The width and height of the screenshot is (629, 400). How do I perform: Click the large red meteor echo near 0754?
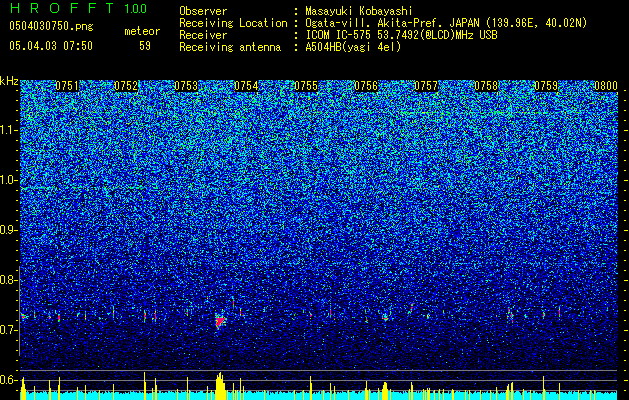(x=220, y=321)
